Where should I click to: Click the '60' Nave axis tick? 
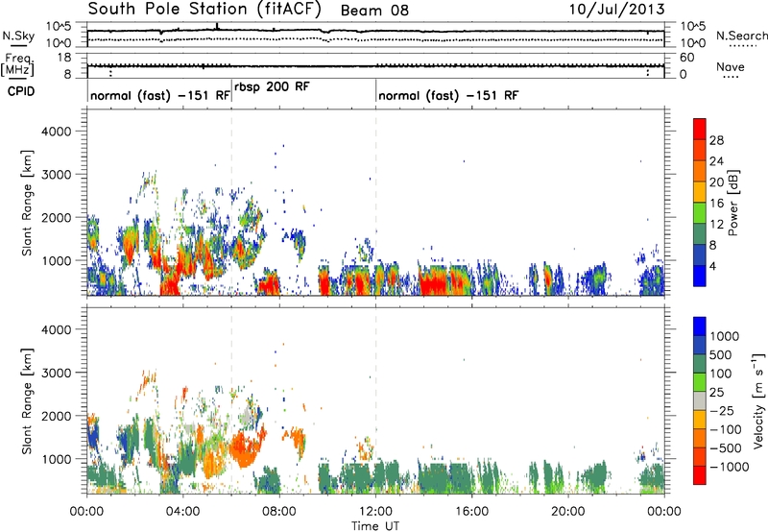coord(686,58)
